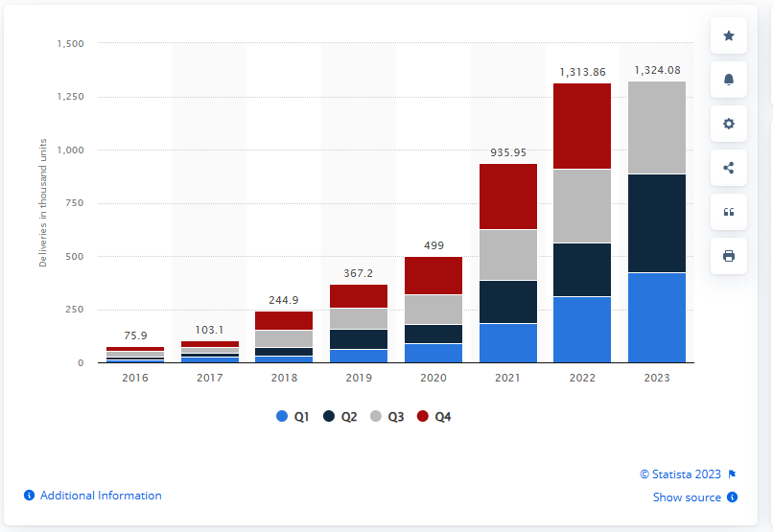Click the star favorite icon
The width and height of the screenshot is (773, 532).
(729, 35)
